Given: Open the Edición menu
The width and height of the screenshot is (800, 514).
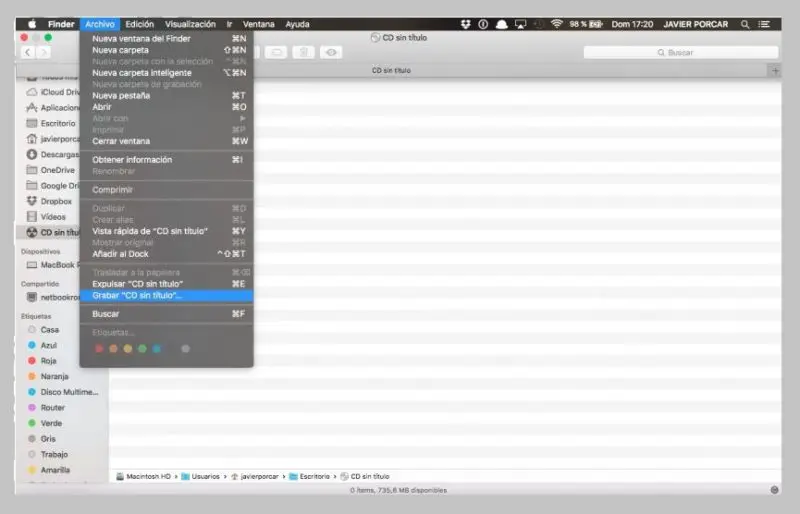Looking at the screenshot, I should point(139,24).
